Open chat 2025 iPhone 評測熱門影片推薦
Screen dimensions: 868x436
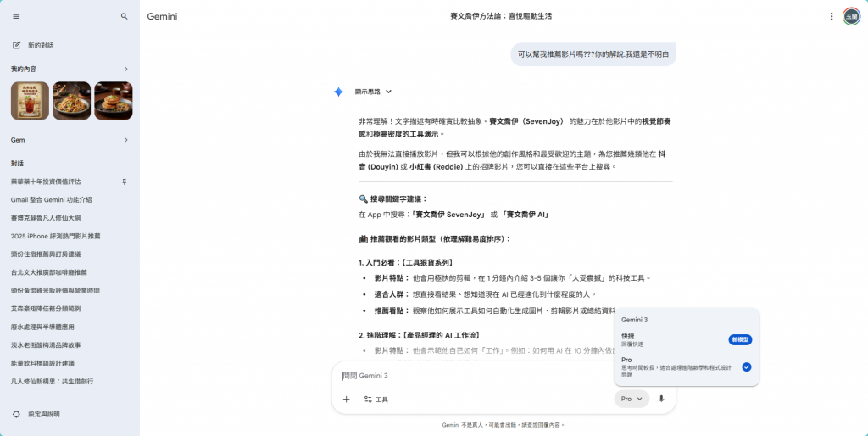click(56, 236)
